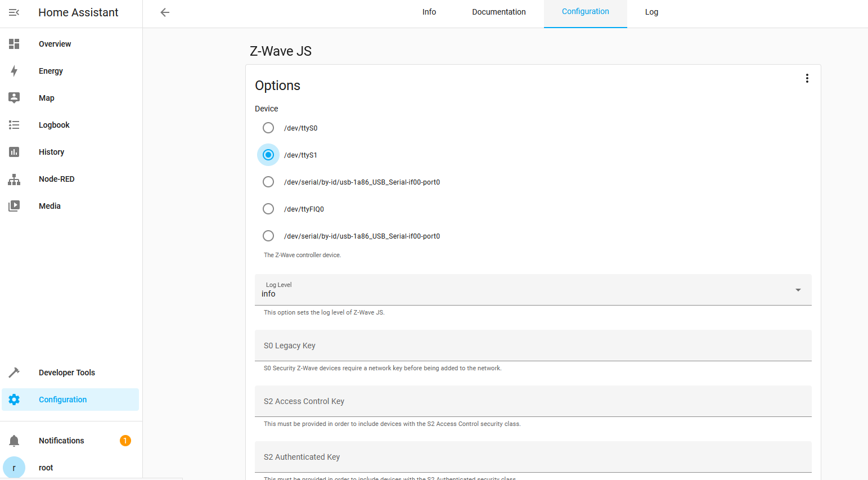The height and width of the screenshot is (480, 868).
Task: Open Overview in the sidebar
Action: click(70, 44)
